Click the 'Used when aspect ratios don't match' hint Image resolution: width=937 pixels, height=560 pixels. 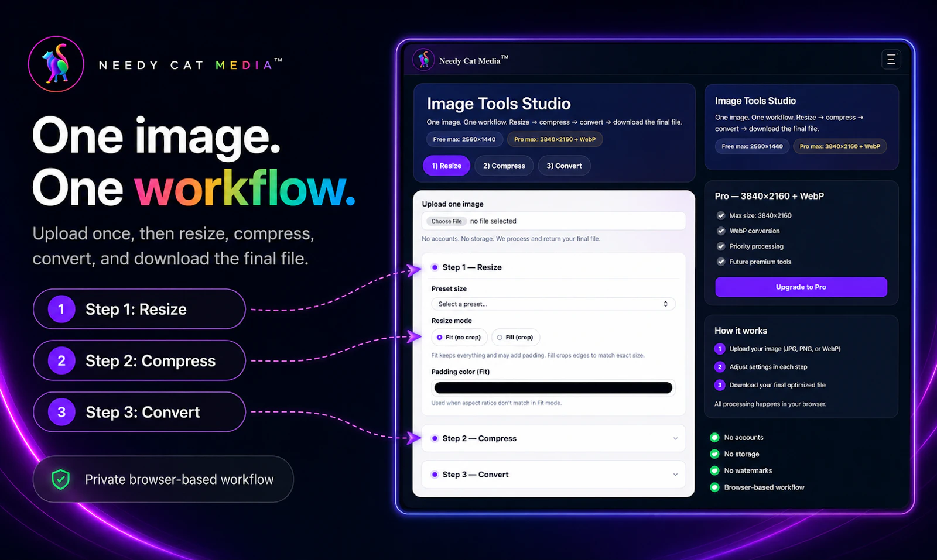point(497,403)
